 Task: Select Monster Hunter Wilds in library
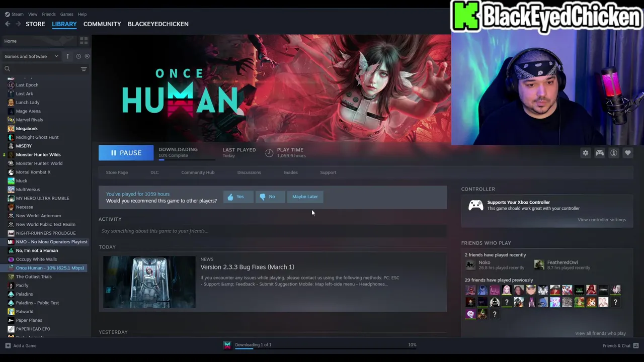[38, 154]
